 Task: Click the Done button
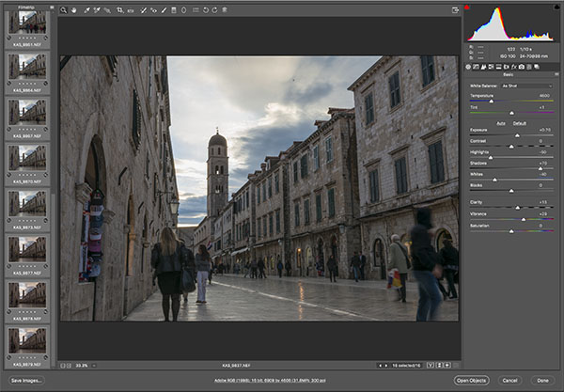tap(542, 380)
